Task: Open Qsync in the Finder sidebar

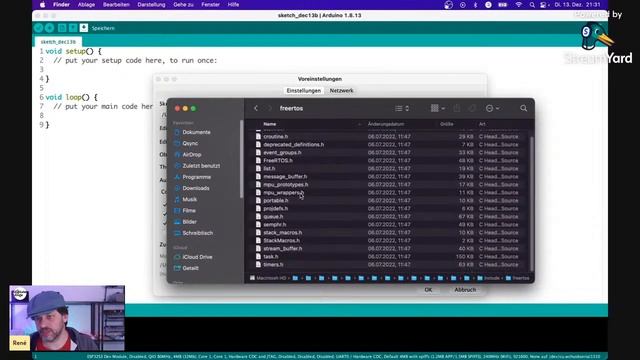Action: pos(190,143)
